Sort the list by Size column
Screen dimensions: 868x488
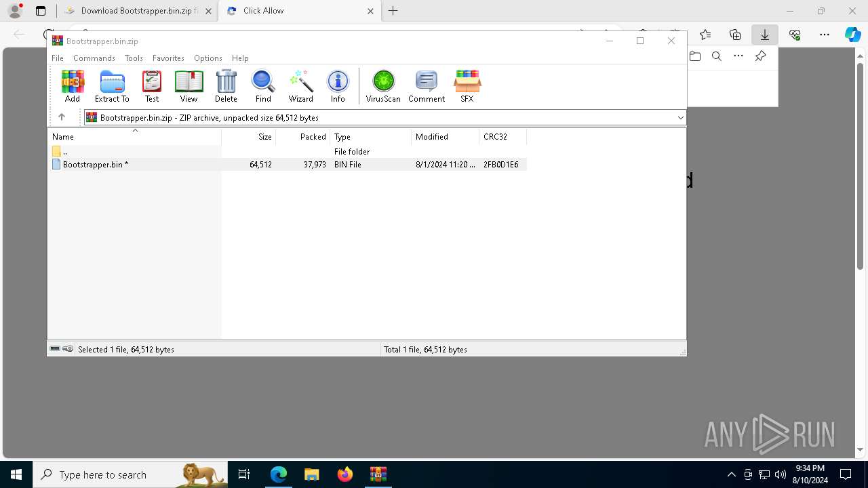(249, 136)
